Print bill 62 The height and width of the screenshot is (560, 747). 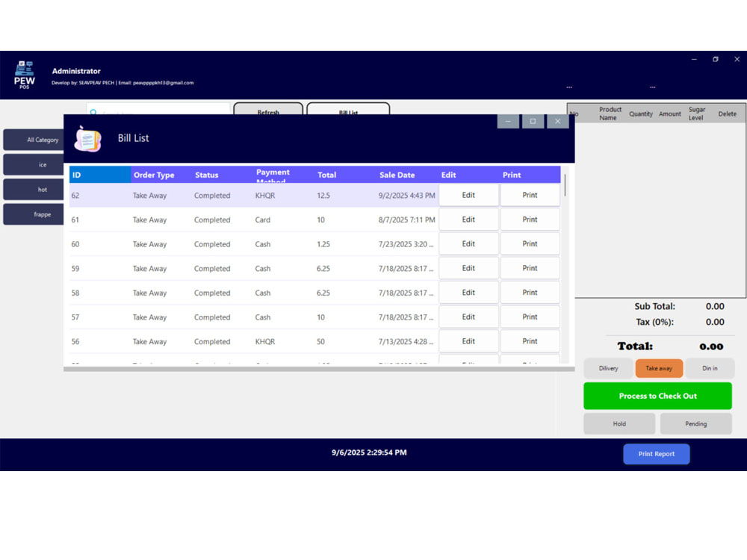click(530, 195)
